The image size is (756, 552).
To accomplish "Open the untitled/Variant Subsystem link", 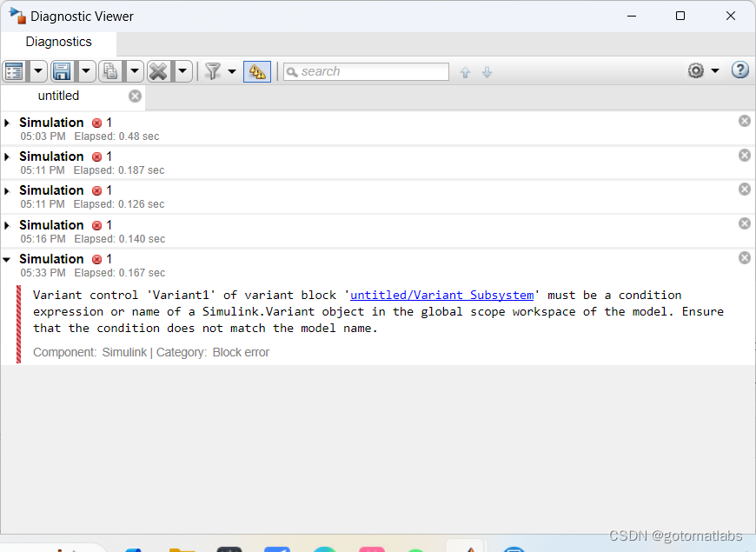I will 441,295.
